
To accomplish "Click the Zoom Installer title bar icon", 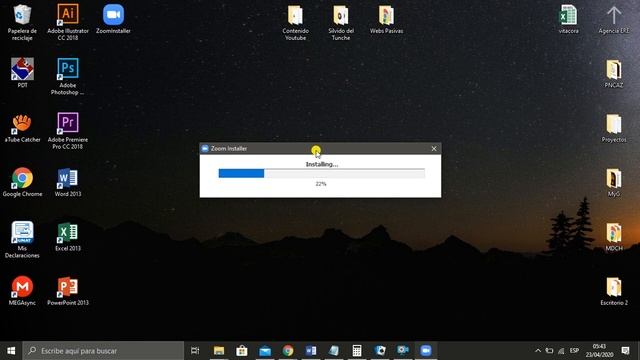I will [205, 149].
